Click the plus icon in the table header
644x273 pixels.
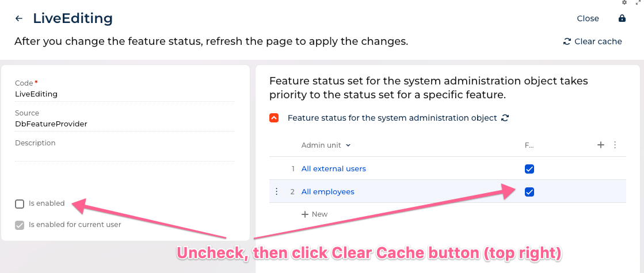tap(601, 145)
